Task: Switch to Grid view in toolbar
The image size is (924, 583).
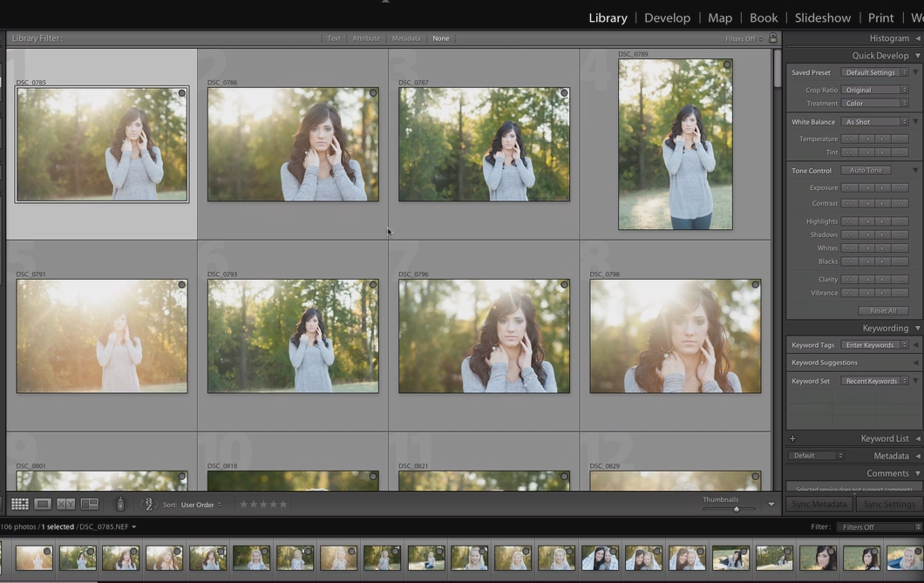Action: tap(19, 505)
